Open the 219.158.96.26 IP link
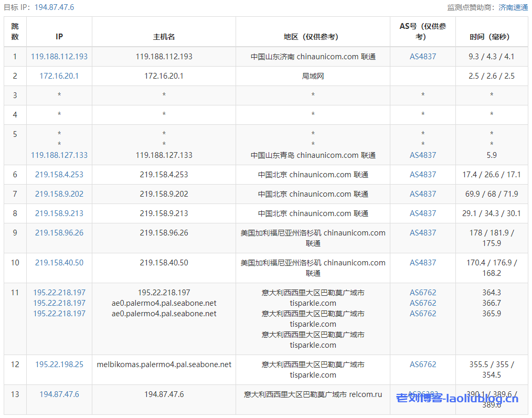 59,233
